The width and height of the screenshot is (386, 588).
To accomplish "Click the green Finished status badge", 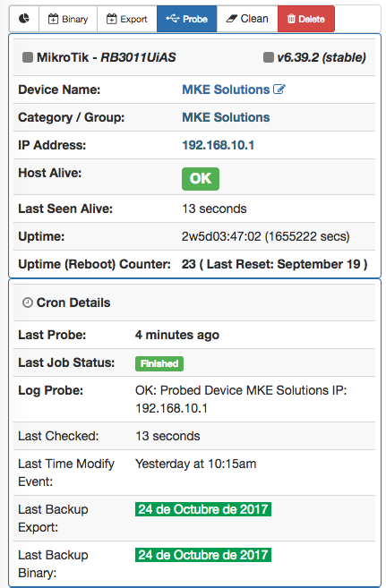I will 159,363.
